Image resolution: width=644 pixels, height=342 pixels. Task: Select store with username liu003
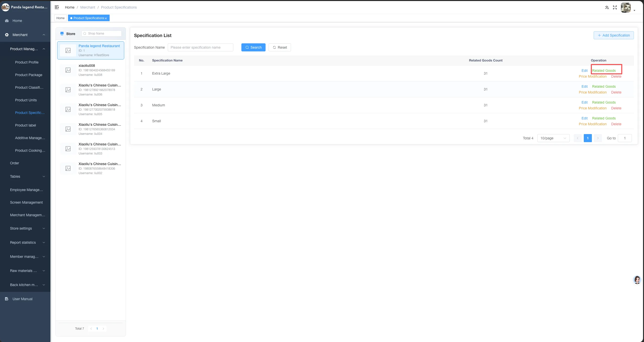pyautogui.click(x=91, y=149)
